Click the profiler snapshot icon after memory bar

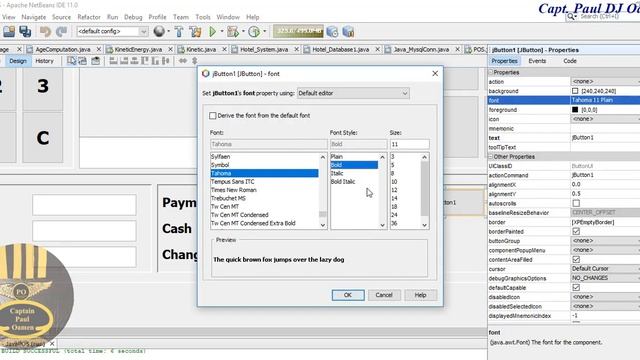332,31
